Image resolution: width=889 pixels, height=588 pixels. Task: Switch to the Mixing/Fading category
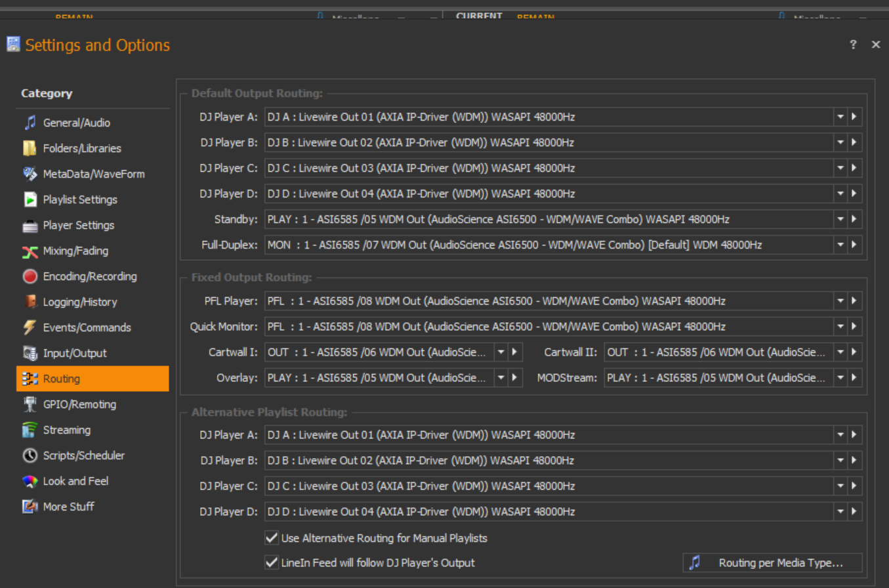(x=75, y=251)
